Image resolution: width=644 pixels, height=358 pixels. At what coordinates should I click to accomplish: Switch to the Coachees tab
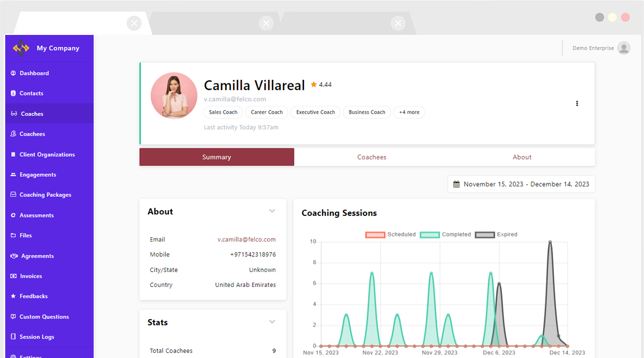[371, 157]
